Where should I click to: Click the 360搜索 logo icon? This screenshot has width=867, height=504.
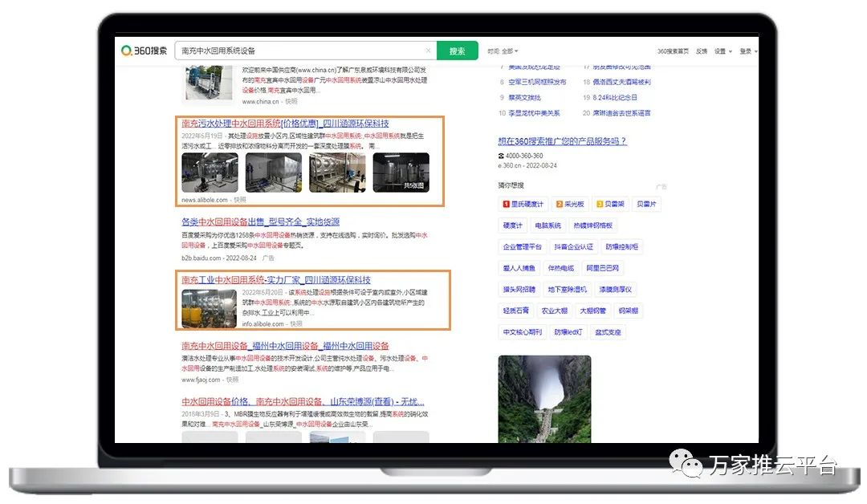144,51
